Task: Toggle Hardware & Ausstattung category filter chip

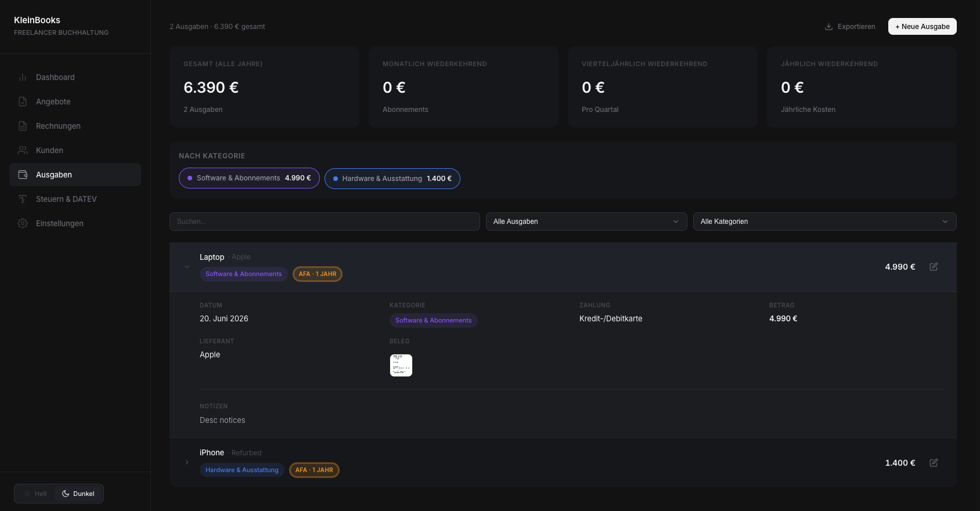Action: (392, 179)
